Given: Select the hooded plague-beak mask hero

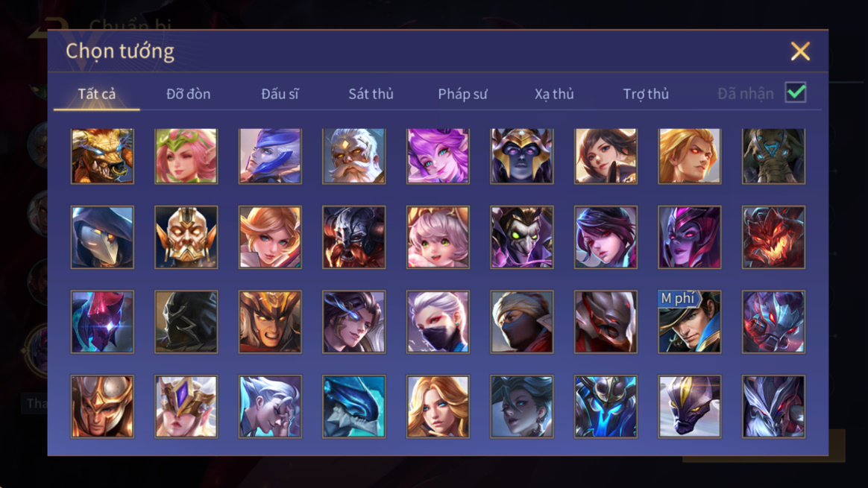Looking at the screenshot, I should [x=102, y=238].
